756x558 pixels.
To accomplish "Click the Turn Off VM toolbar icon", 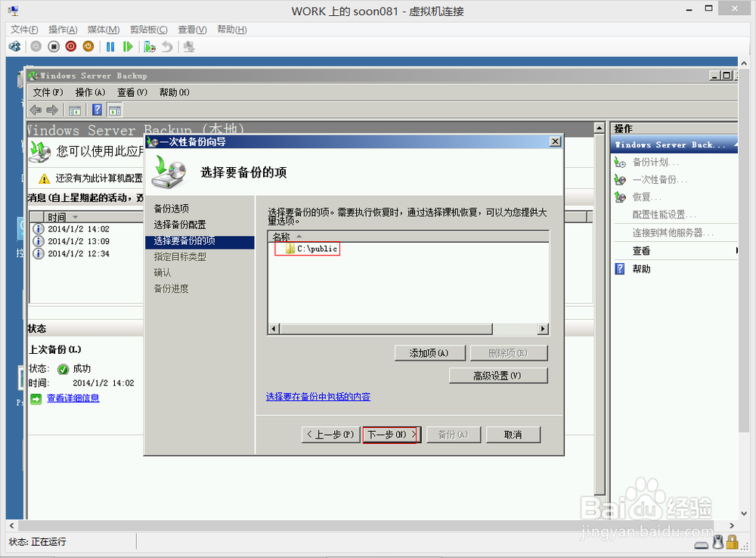I will 54,46.
